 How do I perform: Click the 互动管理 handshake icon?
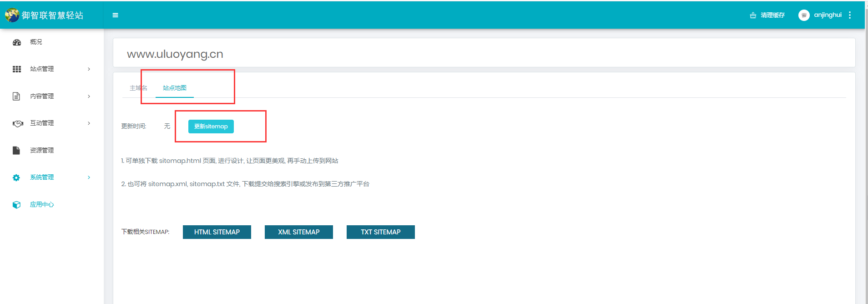pos(18,123)
